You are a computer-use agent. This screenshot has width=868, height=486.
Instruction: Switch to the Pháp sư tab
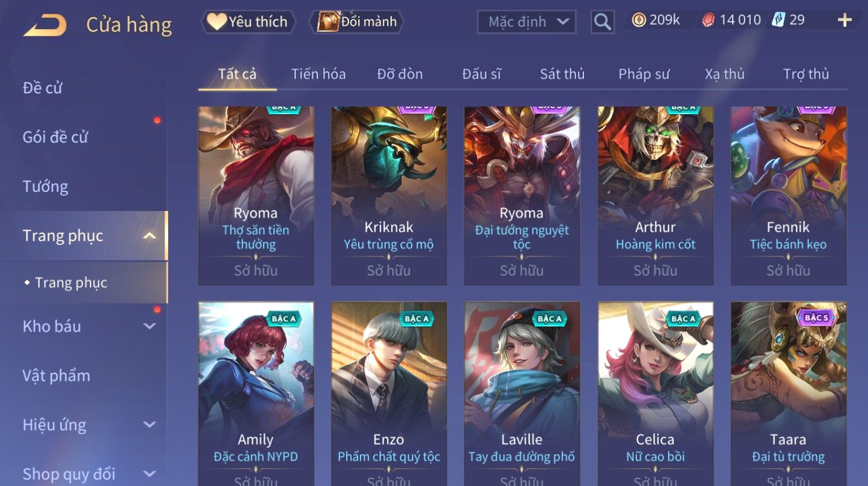[644, 74]
